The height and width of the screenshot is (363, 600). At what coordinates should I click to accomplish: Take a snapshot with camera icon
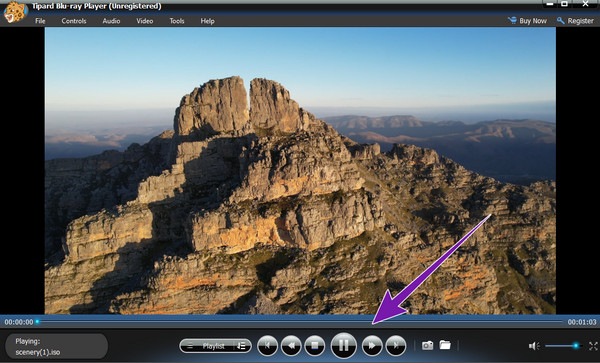click(427, 345)
